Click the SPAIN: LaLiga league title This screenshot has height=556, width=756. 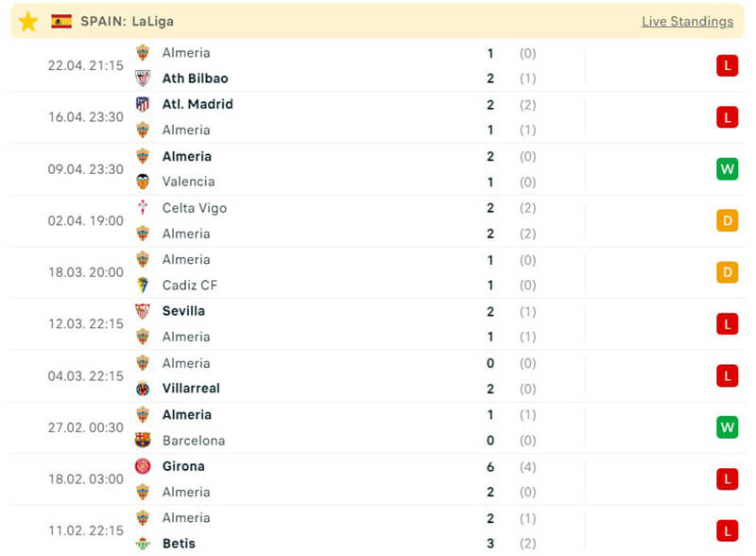click(127, 21)
